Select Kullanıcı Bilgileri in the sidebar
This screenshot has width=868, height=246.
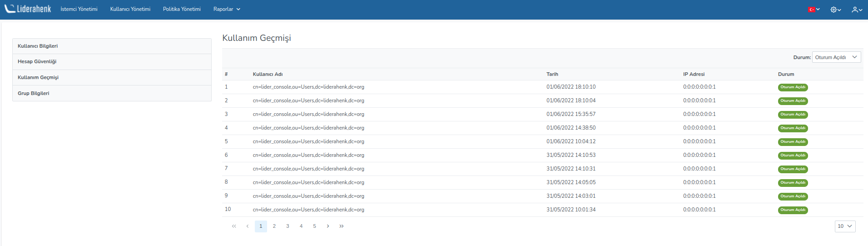38,46
